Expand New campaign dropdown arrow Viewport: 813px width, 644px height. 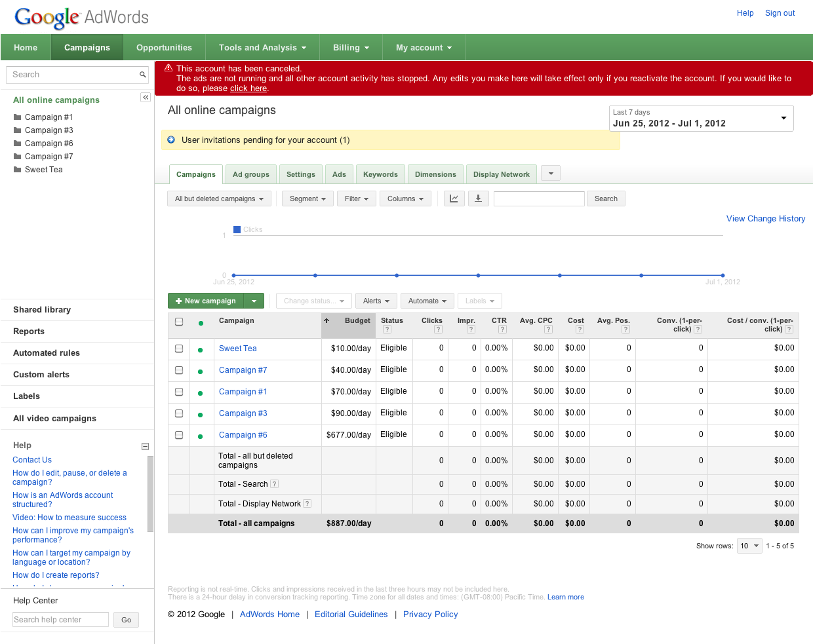(254, 301)
